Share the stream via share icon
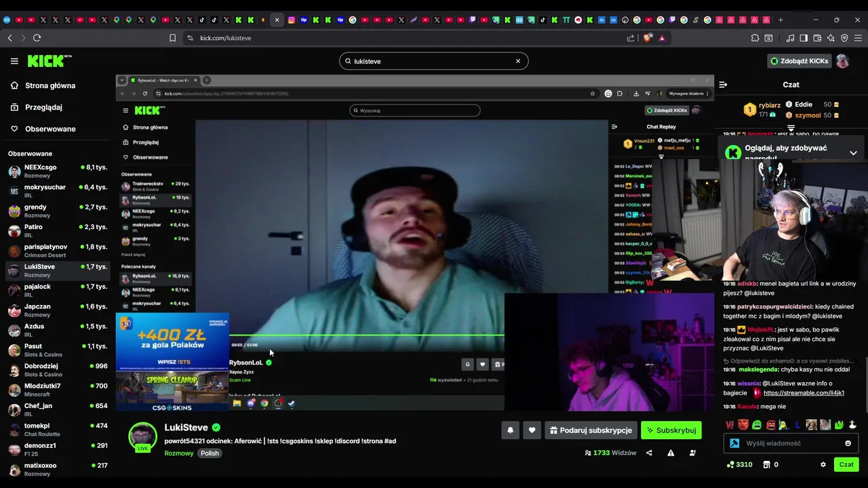Image resolution: width=868 pixels, height=488 pixels. pyautogui.click(x=649, y=453)
